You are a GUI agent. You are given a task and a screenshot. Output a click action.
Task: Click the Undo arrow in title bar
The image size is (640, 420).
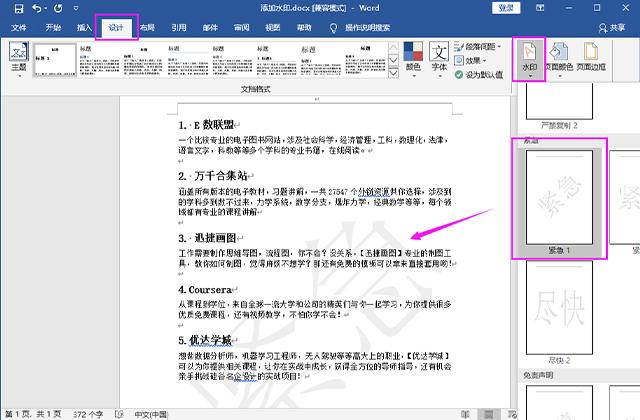(x=36, y=8)
